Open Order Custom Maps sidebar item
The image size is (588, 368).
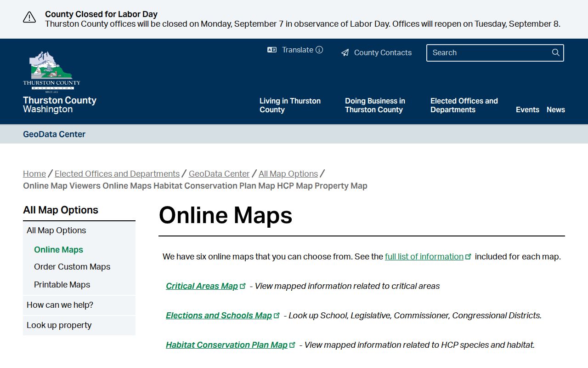point(72,267)
